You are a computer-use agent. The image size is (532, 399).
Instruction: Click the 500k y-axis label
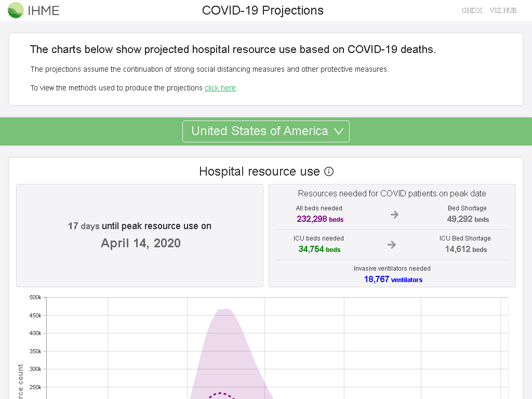coord(35,297)
